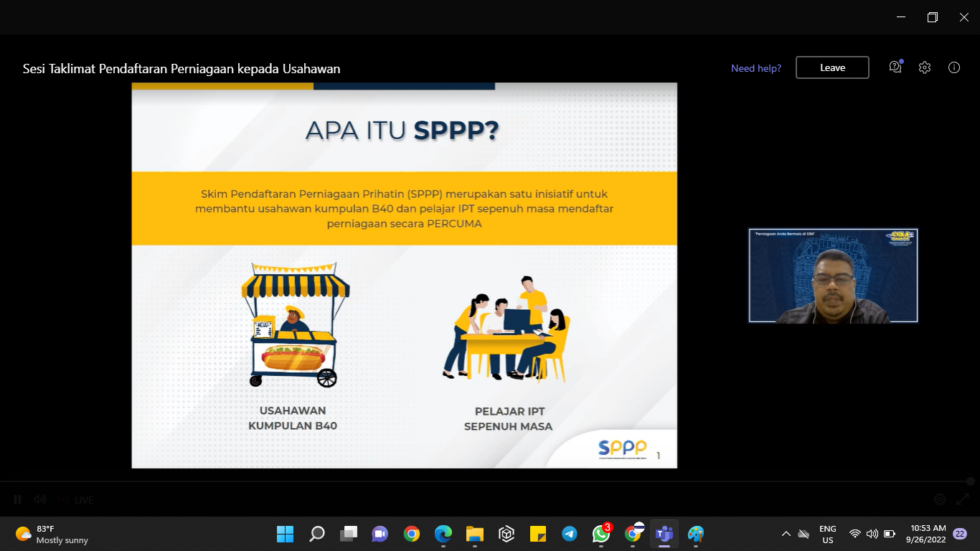Image resolution: width=980 pixels, height=551 pixels.
Task: Click the Leave button
Action: [832, 67]
